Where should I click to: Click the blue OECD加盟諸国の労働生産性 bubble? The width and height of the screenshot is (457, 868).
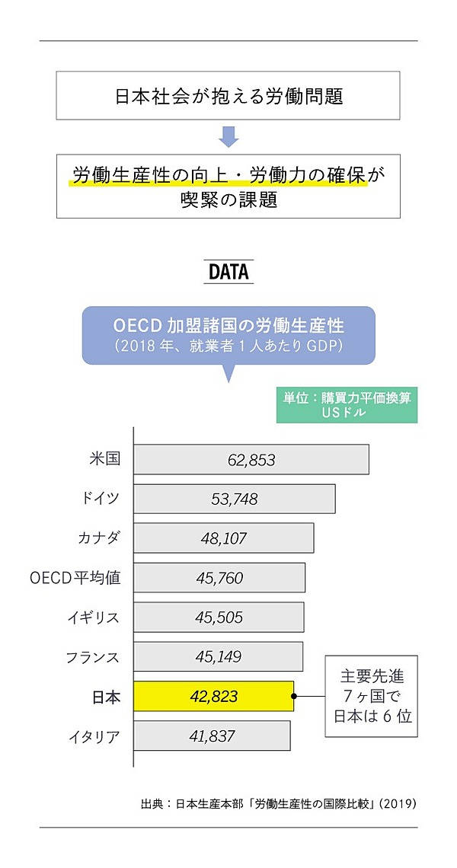[x=228, y=335]
